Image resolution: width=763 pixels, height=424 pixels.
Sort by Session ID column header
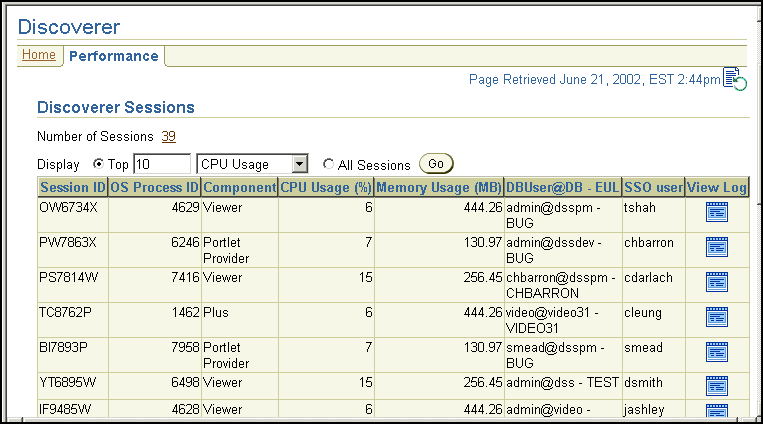(73, 187)
